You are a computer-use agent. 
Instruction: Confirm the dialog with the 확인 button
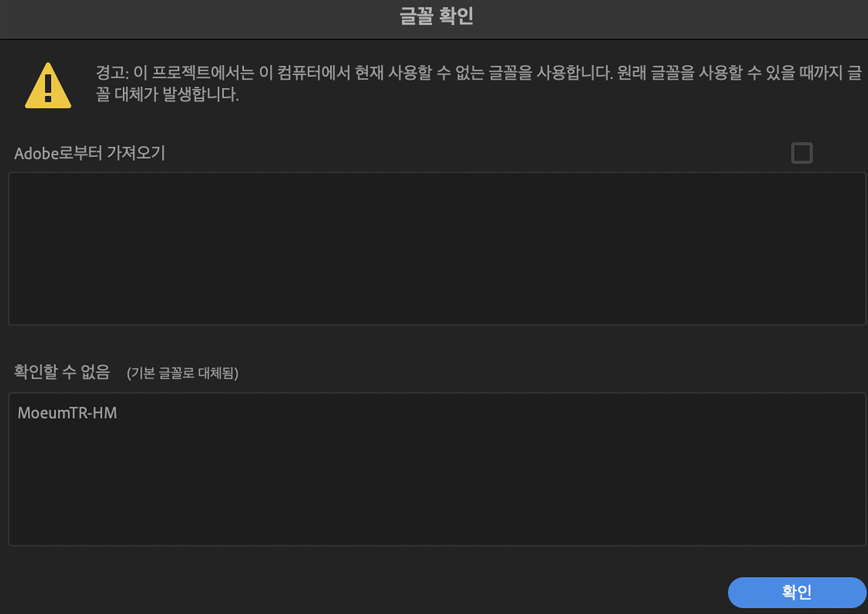[x=797, y=592]
